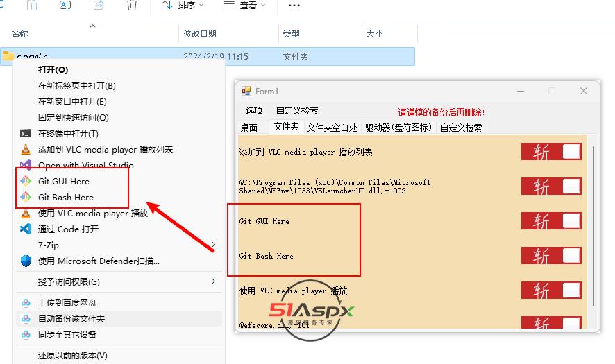Viewport: 615px width, 364px height.
Task: Toggle switch for @efscore.dll,-101 row
Action: [551, 322]
